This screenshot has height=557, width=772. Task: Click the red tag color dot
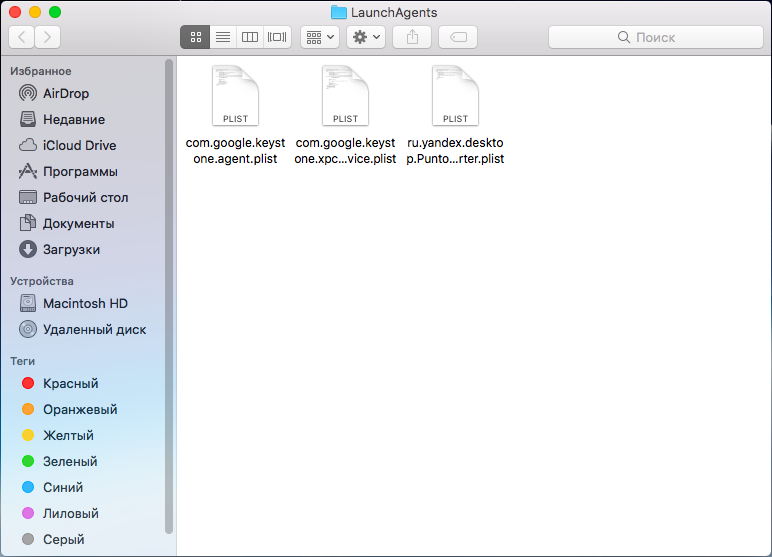tap(28, 383)
